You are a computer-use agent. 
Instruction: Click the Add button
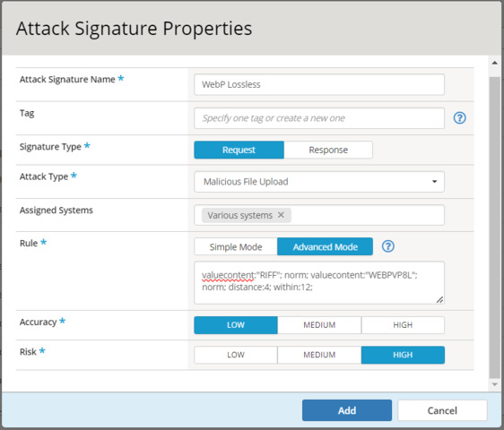(x=347, y=410)
